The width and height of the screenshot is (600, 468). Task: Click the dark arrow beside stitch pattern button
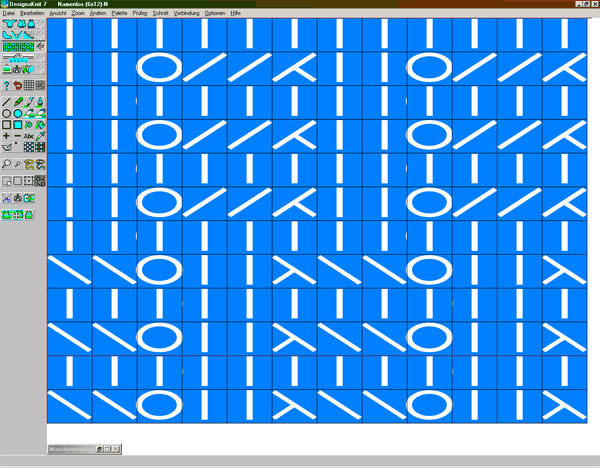(x=40, y=47)
